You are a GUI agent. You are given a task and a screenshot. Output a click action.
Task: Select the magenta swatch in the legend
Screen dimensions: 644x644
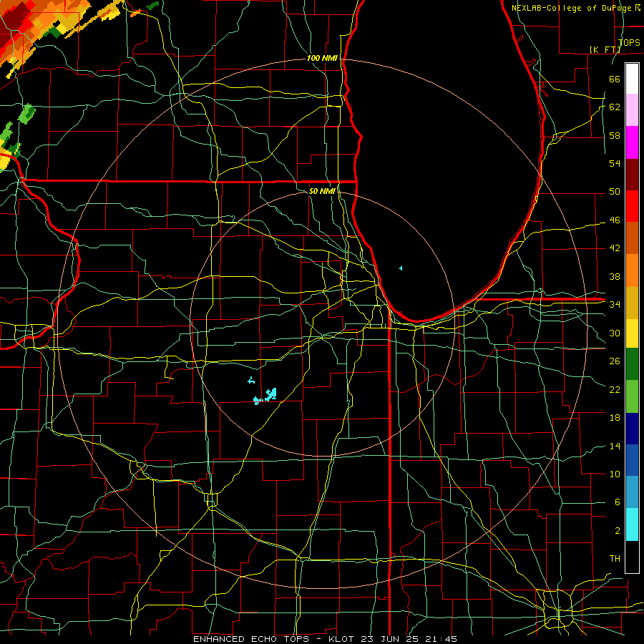pyautogui.click(x=632, y=142)
